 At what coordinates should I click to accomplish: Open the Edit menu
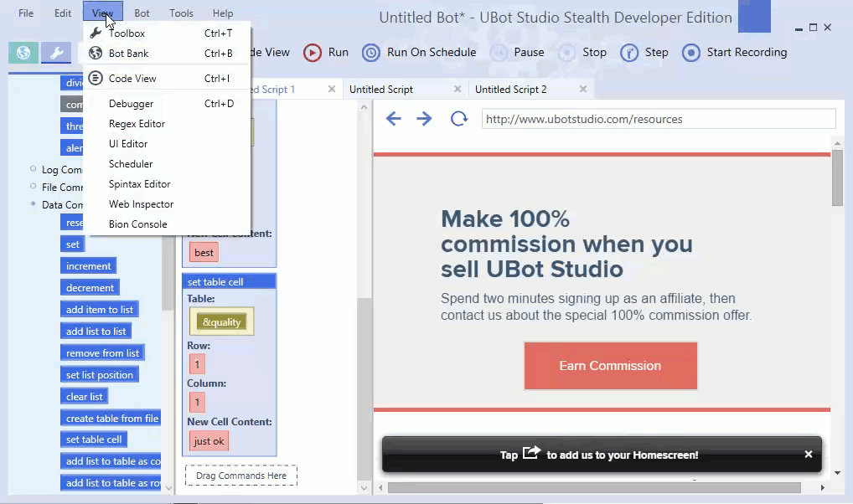[x=63, y=13]
